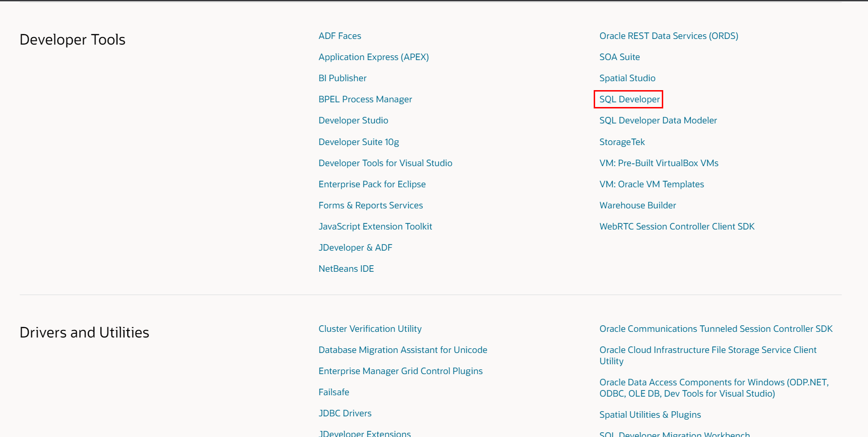Go to Warehouse Builder downloads
868x437 pixels.
pyautogui.click(x=637, y=206)
